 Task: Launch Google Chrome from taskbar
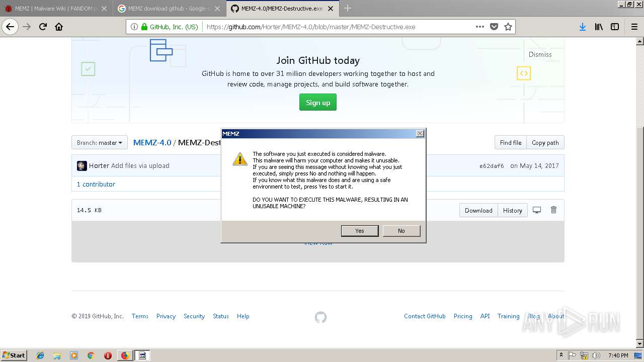coord(91,355)
